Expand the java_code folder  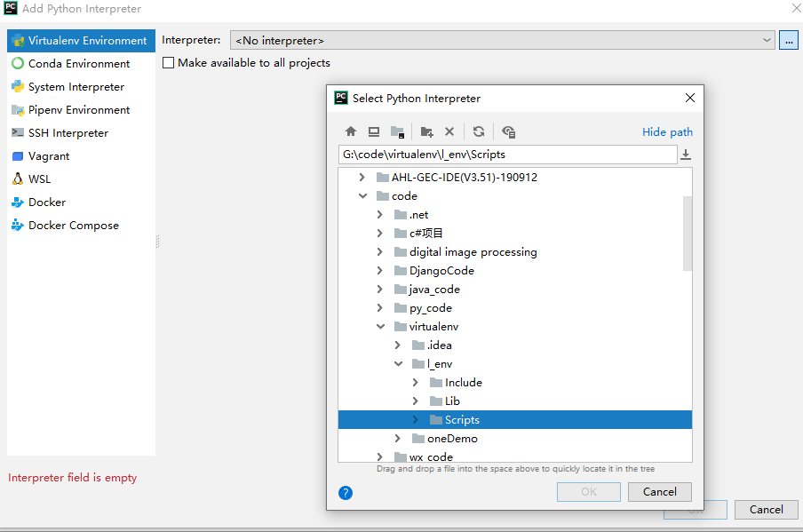coord(379,290)
